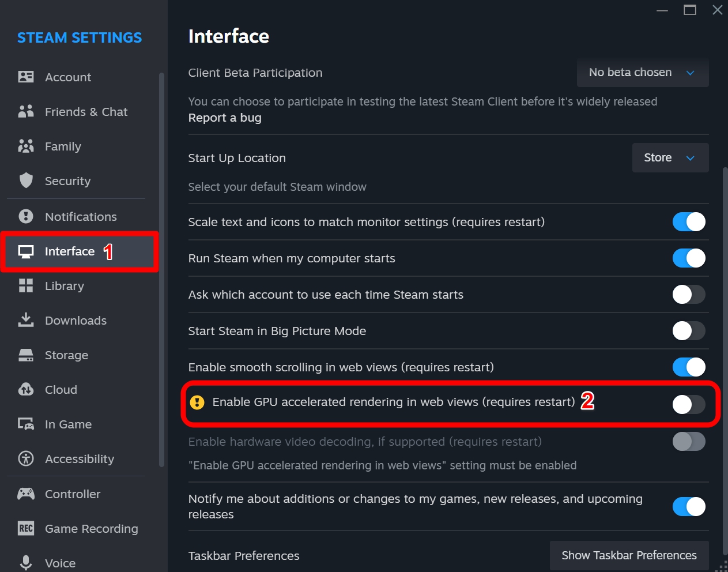Viewport: 728px width, 572px height.
Task: Switch to the Library settings section
Action: pyautogui.click(x=64, y=285)
